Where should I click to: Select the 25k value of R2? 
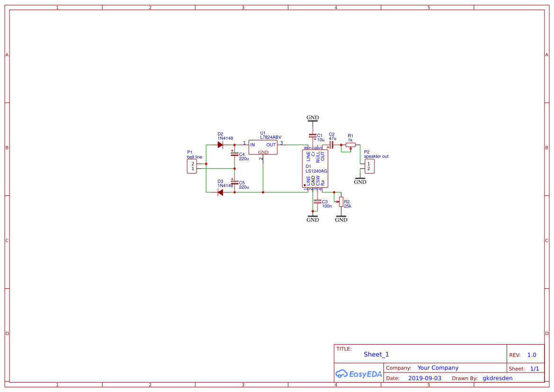(x=348, y=206)
